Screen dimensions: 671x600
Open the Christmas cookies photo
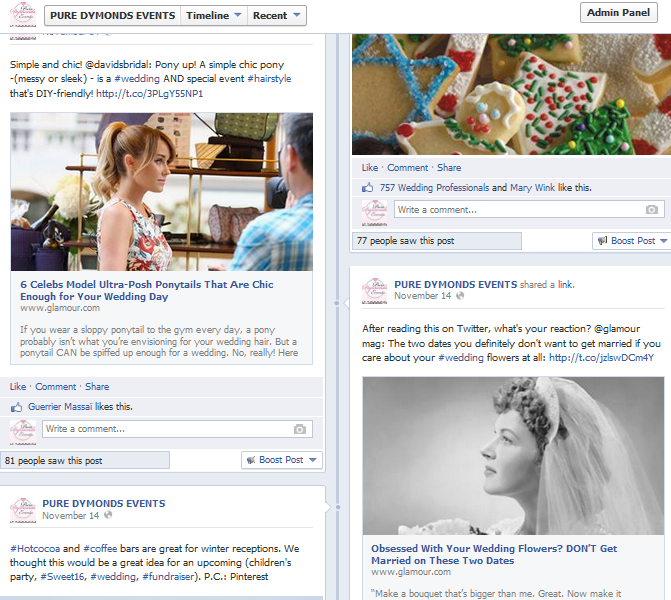[511, 94]
